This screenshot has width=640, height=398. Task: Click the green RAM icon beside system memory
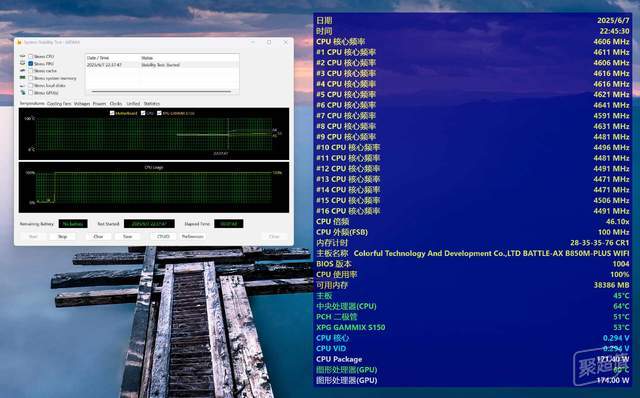(x=23, y=78)
